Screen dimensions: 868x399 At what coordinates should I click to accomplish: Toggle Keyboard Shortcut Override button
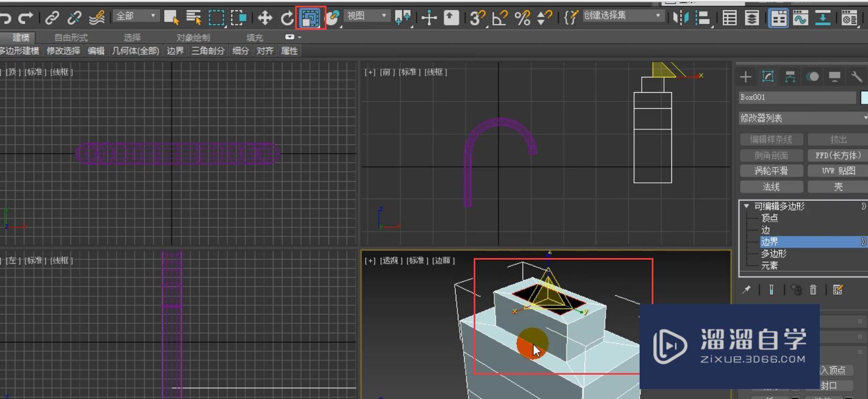(451, 18)
